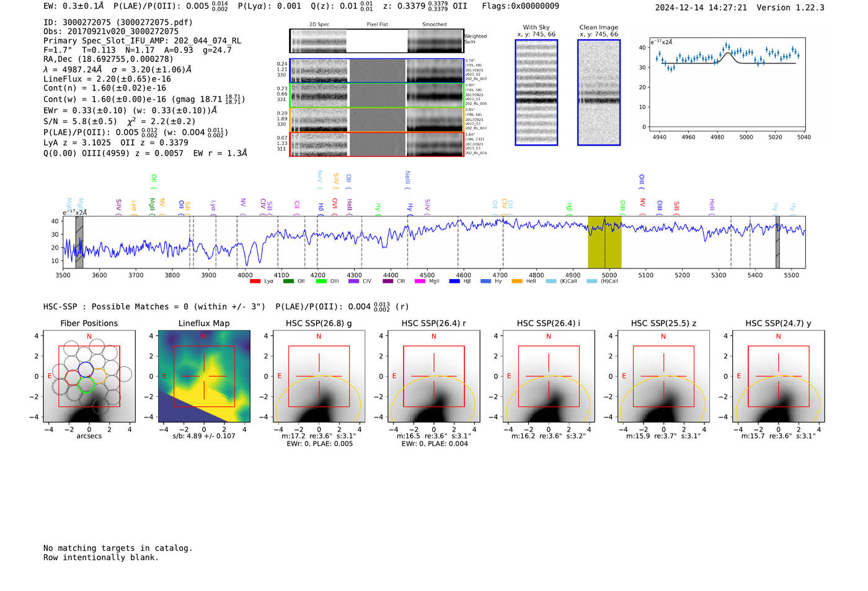The image size is (868, 591).
Task: Click the 'LineFlux = 2.20(±0.65)e-16' text
Action: [x=107, y=79]
